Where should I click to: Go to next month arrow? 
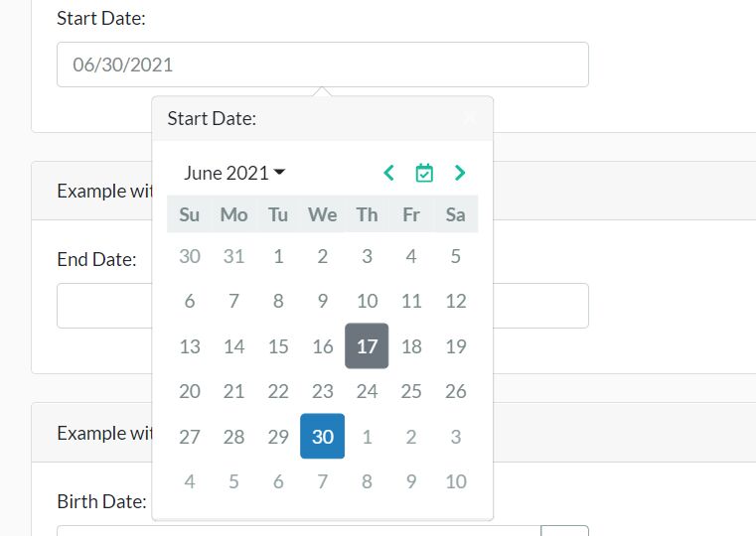460,173
